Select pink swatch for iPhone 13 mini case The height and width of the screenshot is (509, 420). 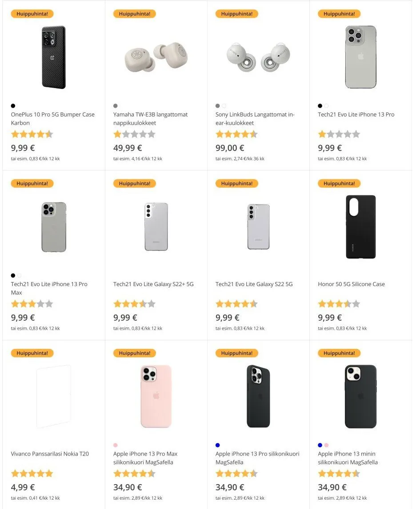(326, 445)
